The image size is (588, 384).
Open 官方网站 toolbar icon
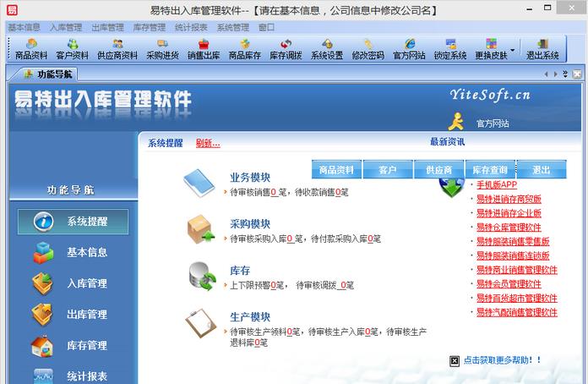click(409, 49)
